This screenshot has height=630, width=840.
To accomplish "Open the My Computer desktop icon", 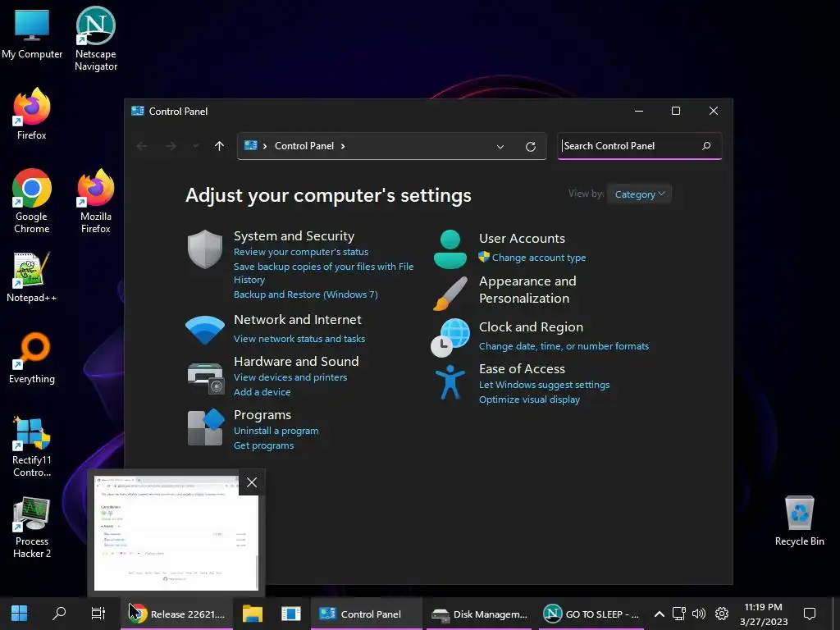I will [x=32, y=34].
